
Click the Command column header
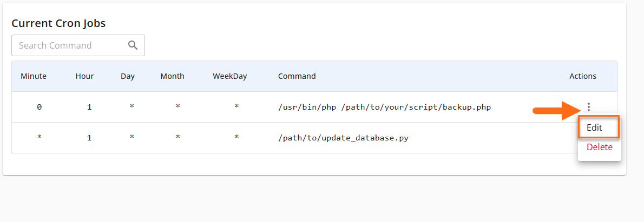(x=297, y=76)
